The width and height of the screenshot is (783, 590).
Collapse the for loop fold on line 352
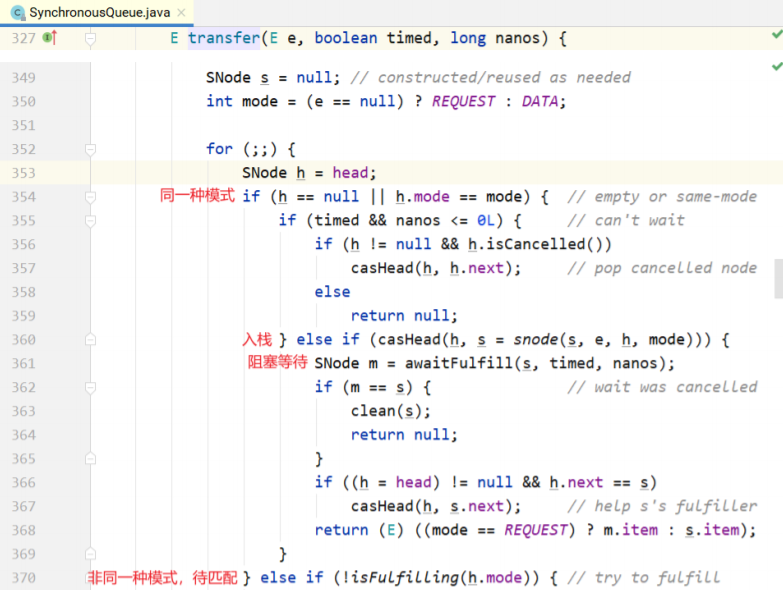pos(90,149)
